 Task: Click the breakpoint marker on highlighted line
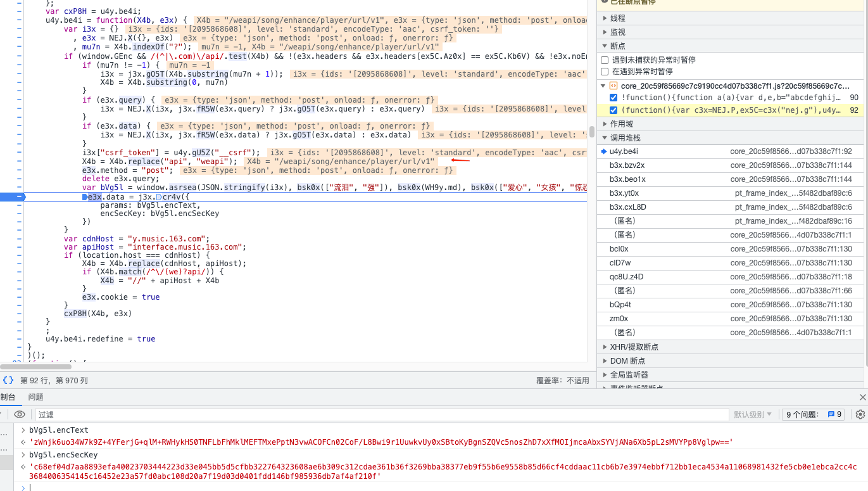(x=19, y=197)
